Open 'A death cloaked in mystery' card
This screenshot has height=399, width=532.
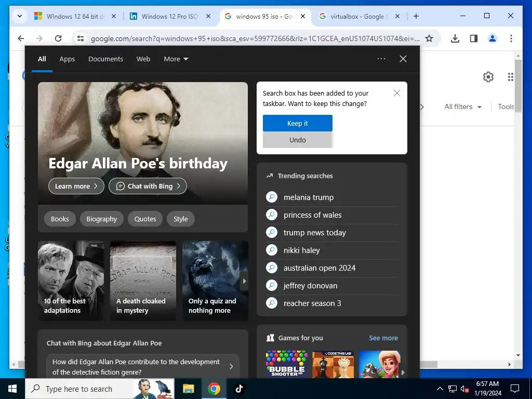(143, 281)
